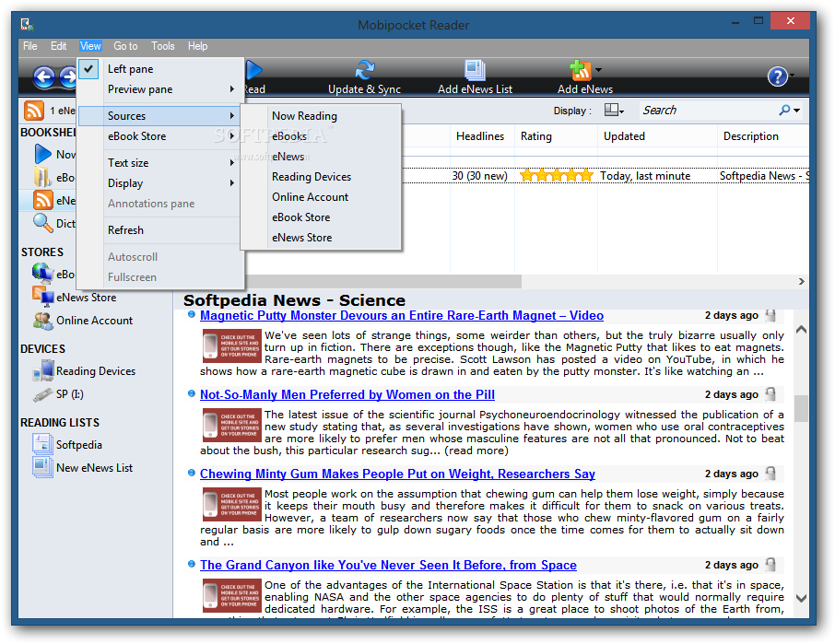Toggle the unread dot on Chewing Minty Gum article
835x644 pixels.
[x=191, y=473]
